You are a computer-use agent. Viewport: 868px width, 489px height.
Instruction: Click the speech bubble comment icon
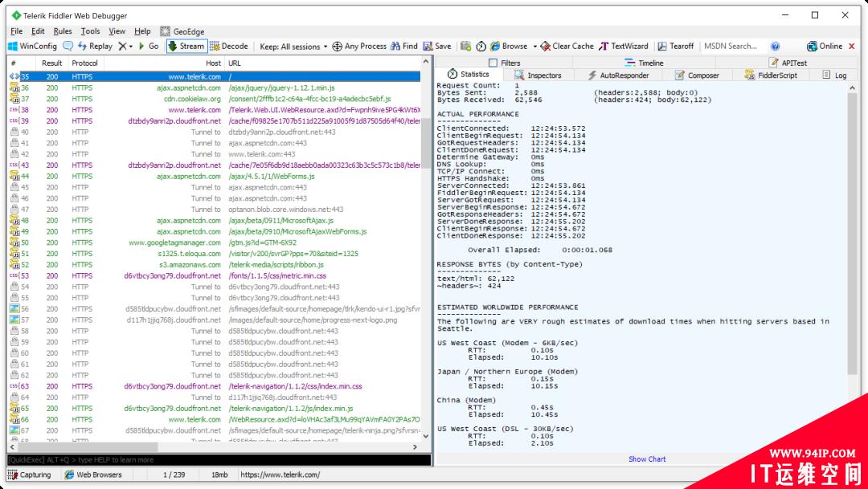[x=68, y=47]
